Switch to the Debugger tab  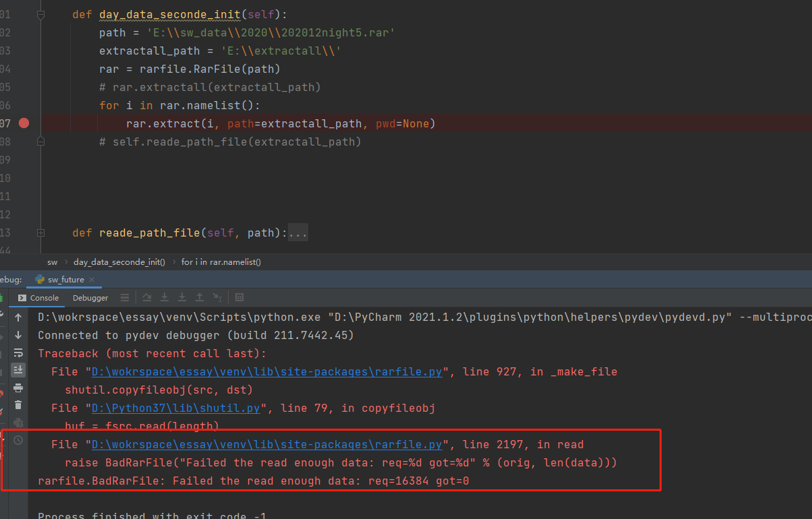point(90,297)
